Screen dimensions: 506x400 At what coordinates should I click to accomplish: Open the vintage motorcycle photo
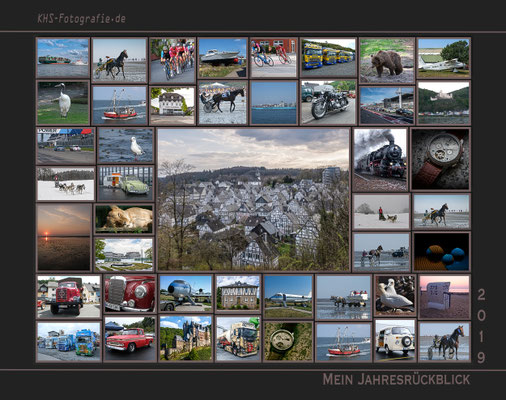pos(329,103)
